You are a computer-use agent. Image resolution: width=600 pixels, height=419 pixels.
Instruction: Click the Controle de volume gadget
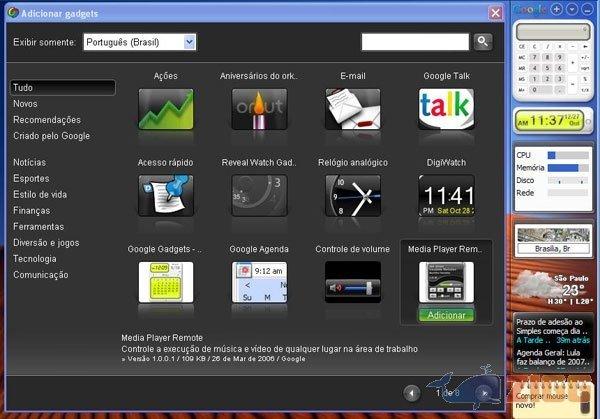(352, 281)
